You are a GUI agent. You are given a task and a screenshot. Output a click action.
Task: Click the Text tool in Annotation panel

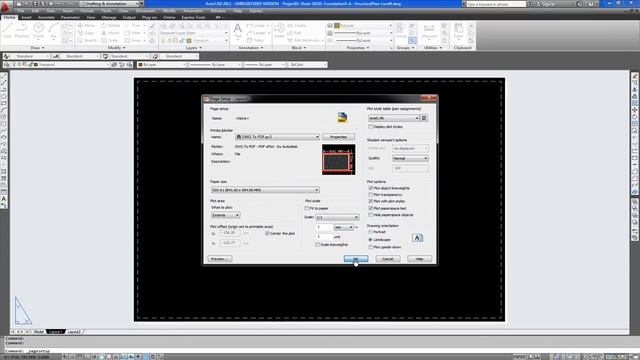(238, 32)
